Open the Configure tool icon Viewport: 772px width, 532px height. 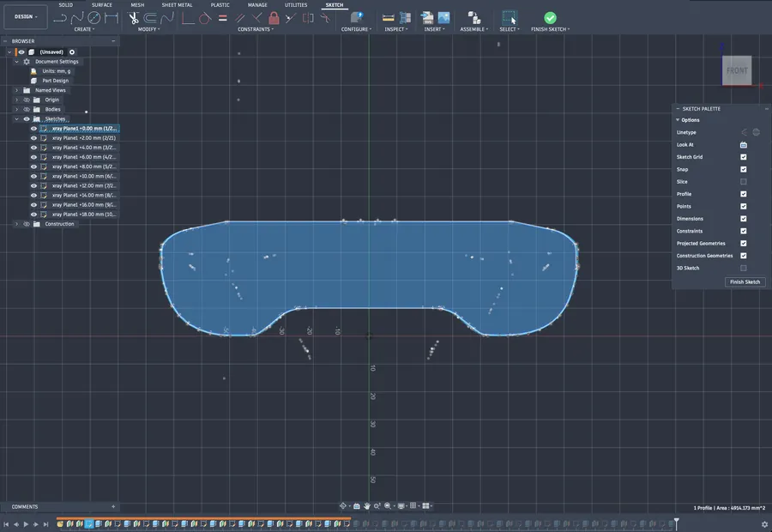(x=356, y=18)
